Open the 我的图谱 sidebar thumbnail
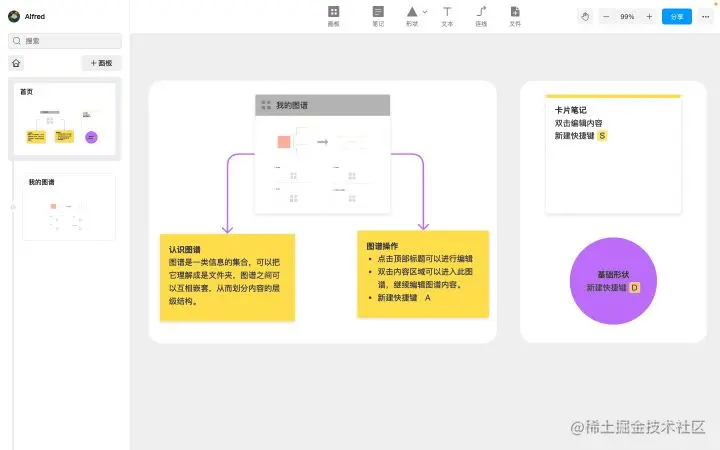Image resolution: width=720 pixels, height=450 pixels. 69,207
